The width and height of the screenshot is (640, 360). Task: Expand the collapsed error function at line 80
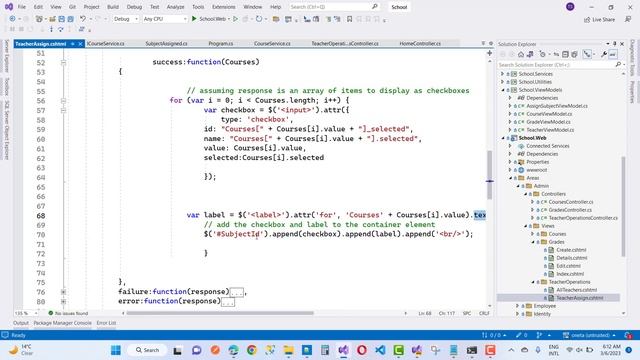(x=63, y=301)
